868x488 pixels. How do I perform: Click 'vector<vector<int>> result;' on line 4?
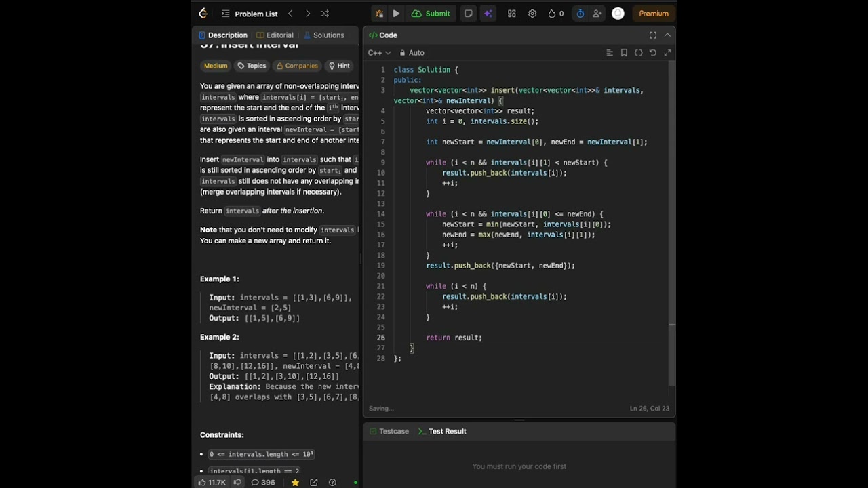[480, 111]
